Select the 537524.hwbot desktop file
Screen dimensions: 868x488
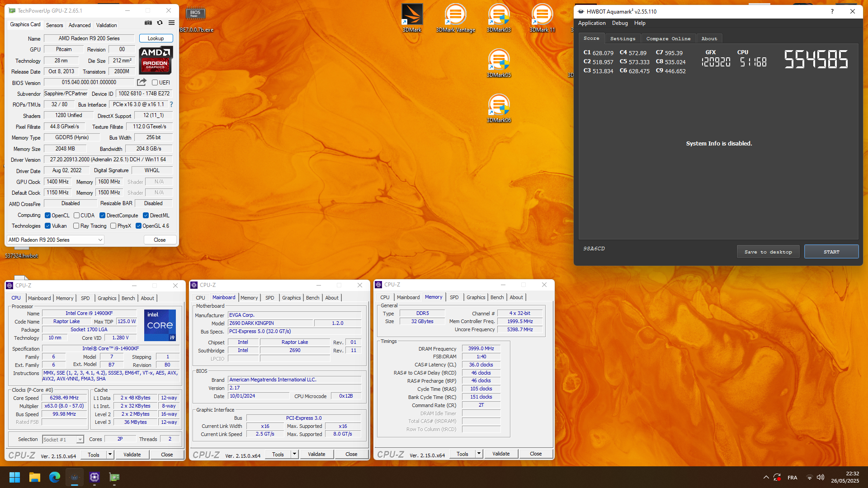click(x=21, y=256)
